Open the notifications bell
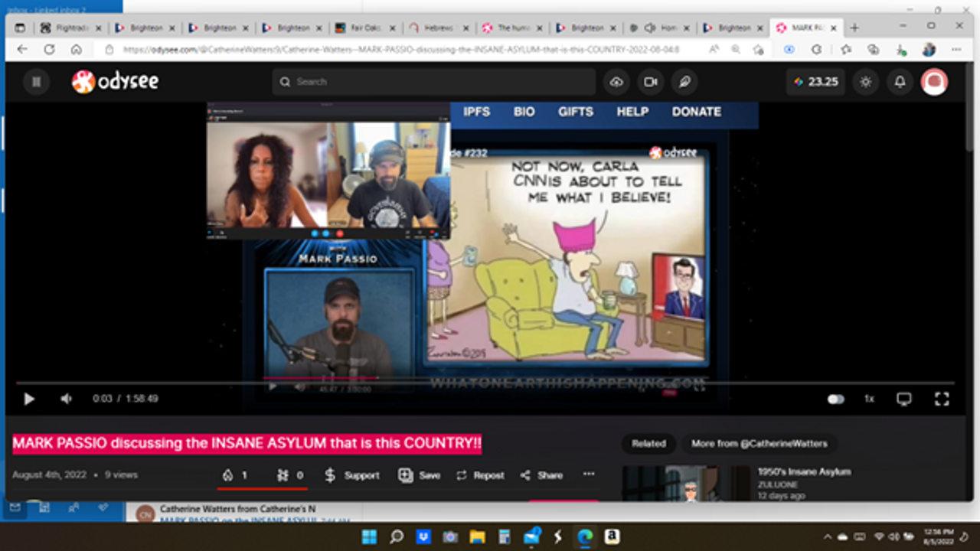 [x=900, y=82]
